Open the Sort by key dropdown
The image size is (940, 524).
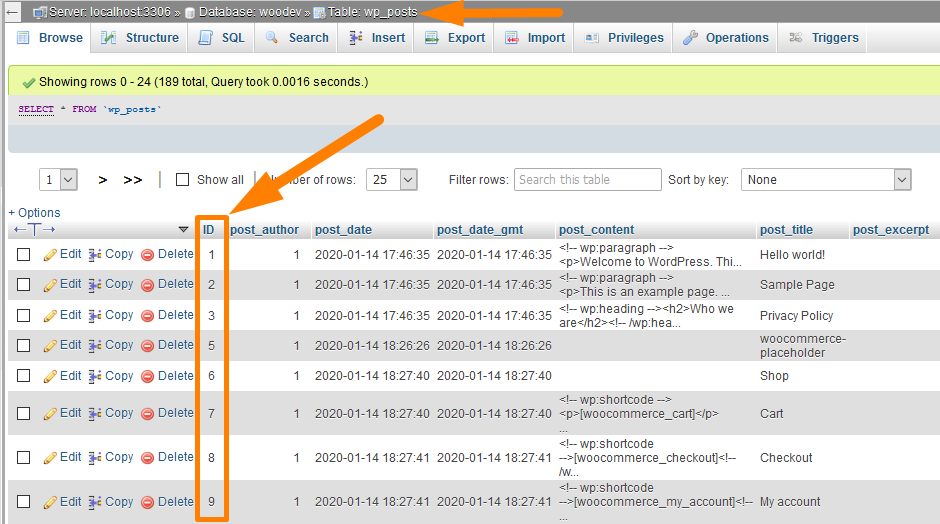[826, 180]
